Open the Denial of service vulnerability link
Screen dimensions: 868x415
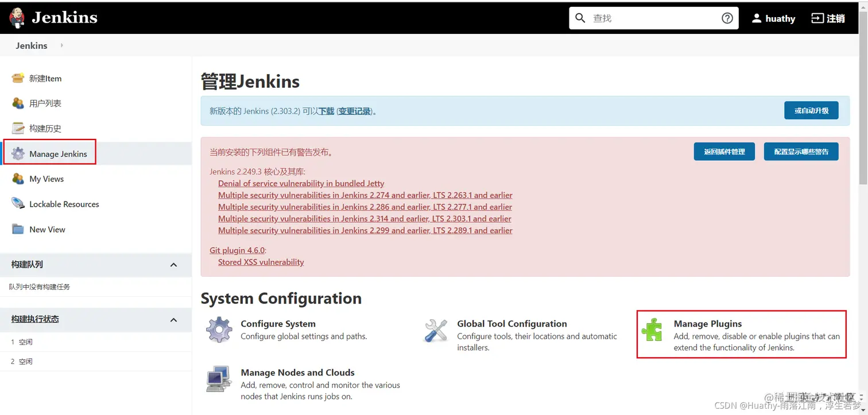tap(301, 184)
